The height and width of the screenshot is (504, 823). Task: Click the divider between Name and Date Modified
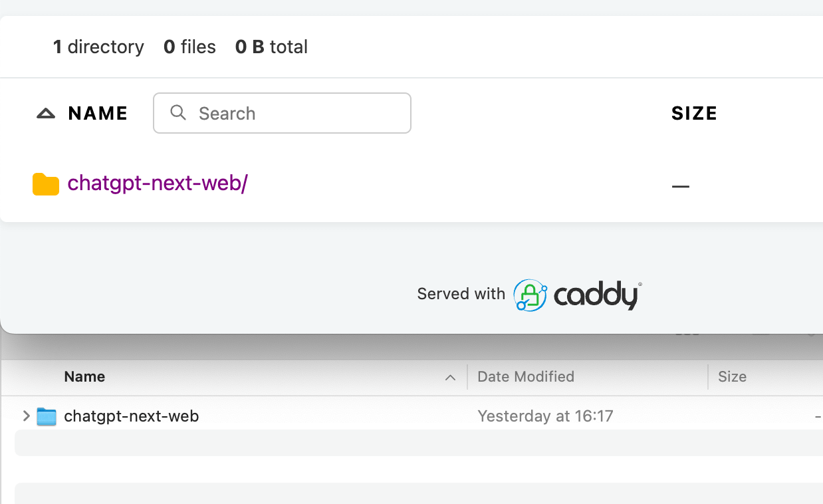[x=467, y=376]
